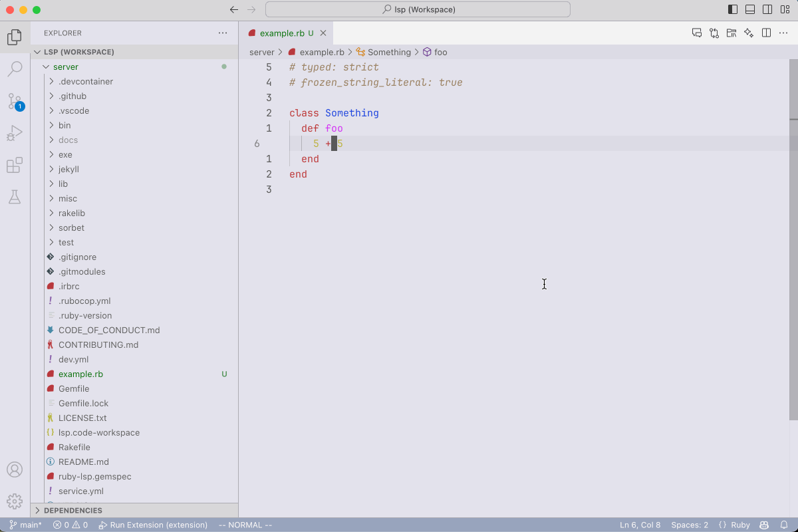Viewport: 798px width, 532px height.
Task: Expand the test folder
Action: pos(134,242)
